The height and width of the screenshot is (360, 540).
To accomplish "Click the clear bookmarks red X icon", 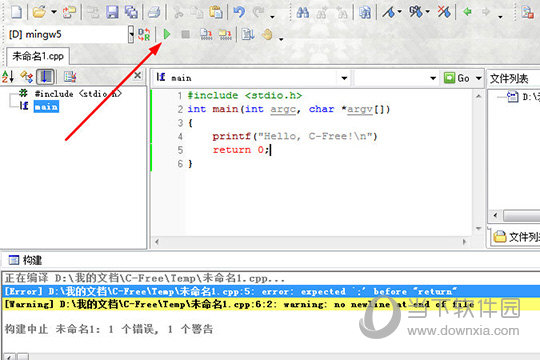I will click(444, 12).
